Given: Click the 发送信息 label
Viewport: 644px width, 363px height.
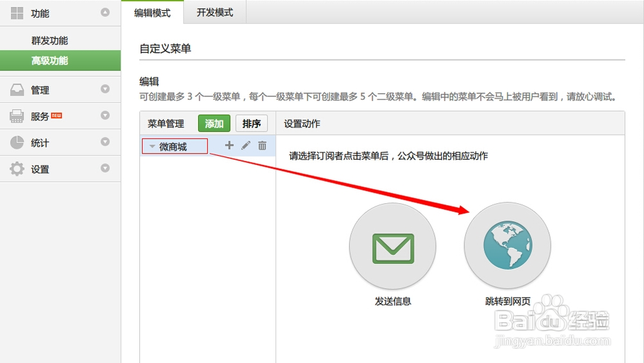Looking at the screenshot, I should coord(393,301).
